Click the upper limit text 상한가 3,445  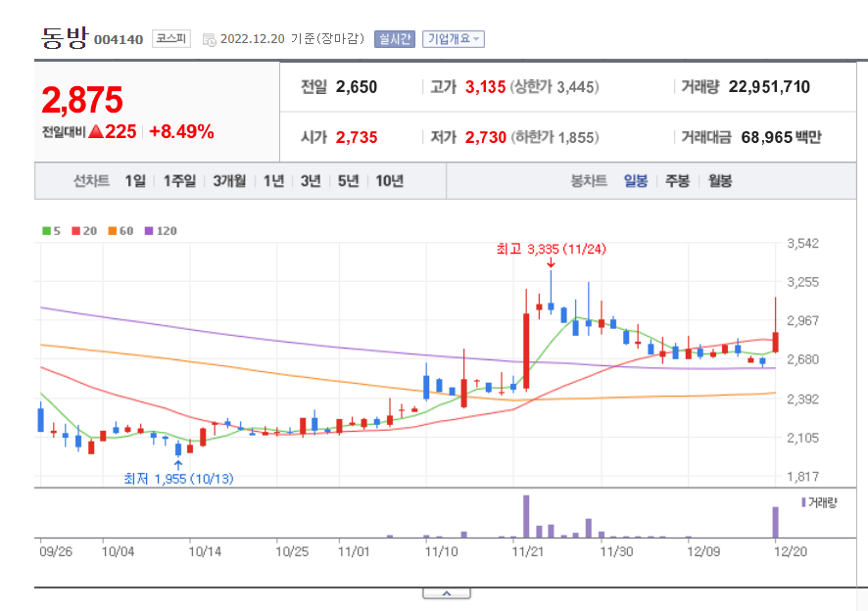(x=555, y=87)
